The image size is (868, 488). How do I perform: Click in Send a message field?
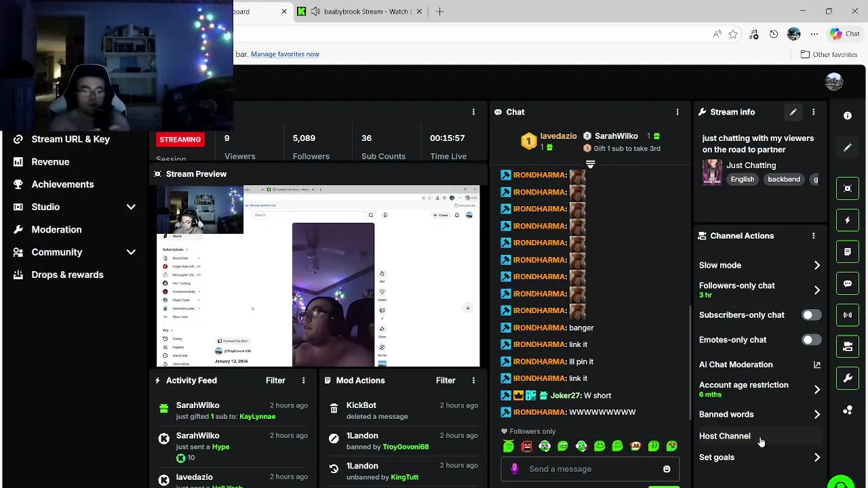click(x=589, y=469)
